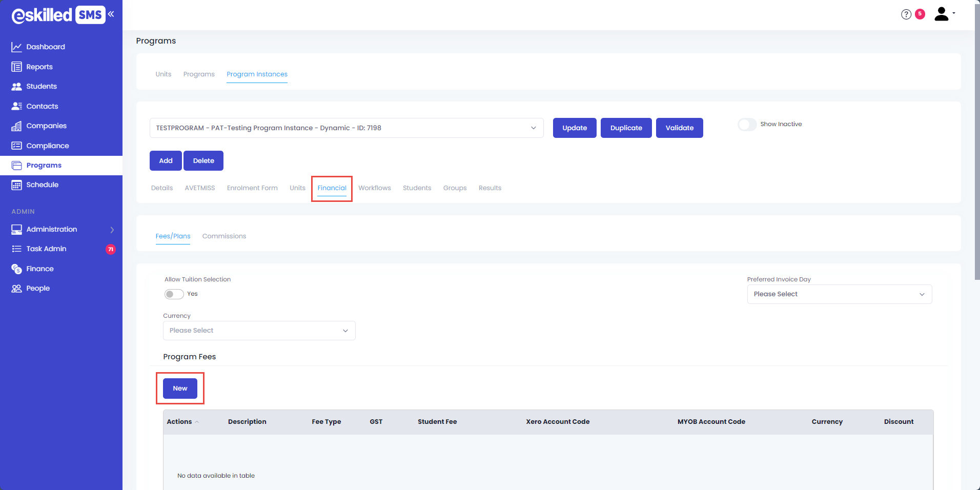Open the Currency Please Select dropdown
This screenshot has height=490, width=980.
click(259, 331)
